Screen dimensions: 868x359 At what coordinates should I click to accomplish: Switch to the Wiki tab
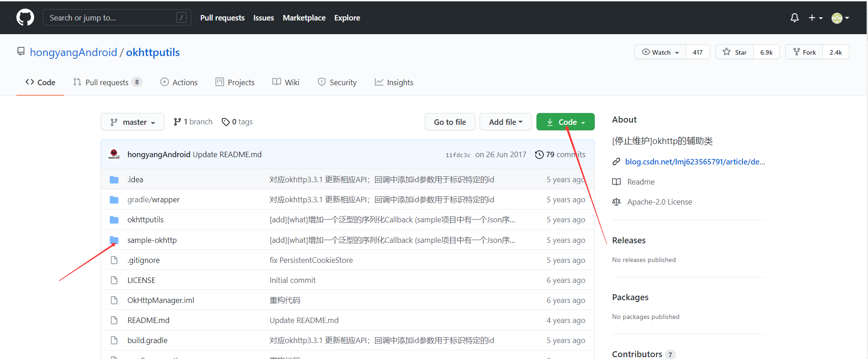click(286, 82)
